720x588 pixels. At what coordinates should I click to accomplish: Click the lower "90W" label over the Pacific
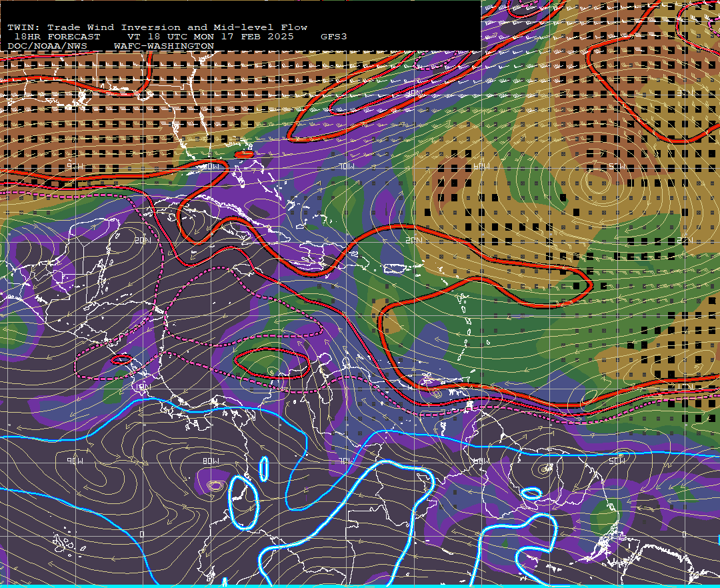coord(75,461)
